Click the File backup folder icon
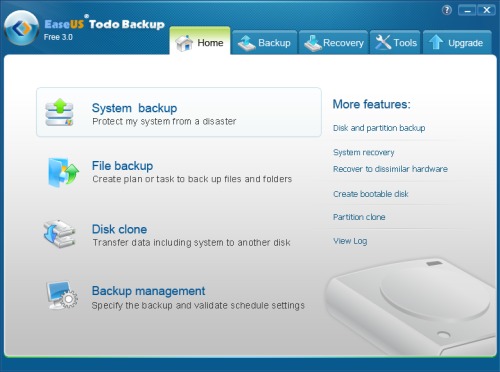The width and height of the screenshot is (500, 372). click(63, 173)
